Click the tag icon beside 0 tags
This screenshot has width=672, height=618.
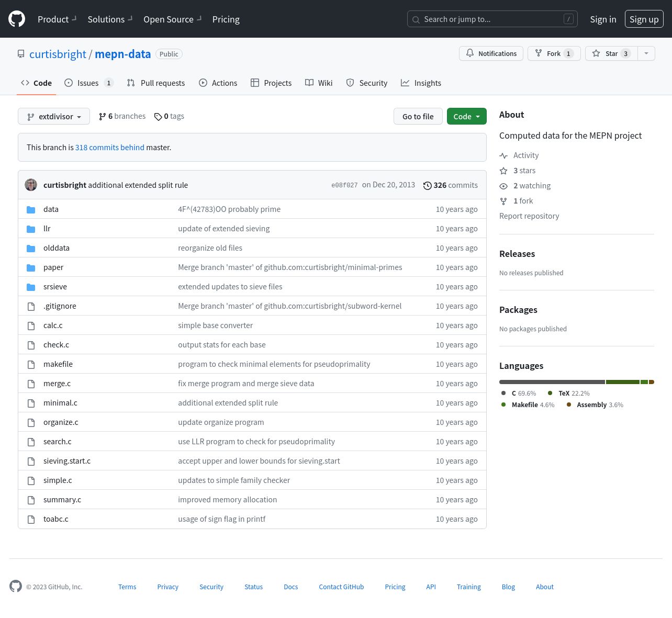[x=158, y=116]
